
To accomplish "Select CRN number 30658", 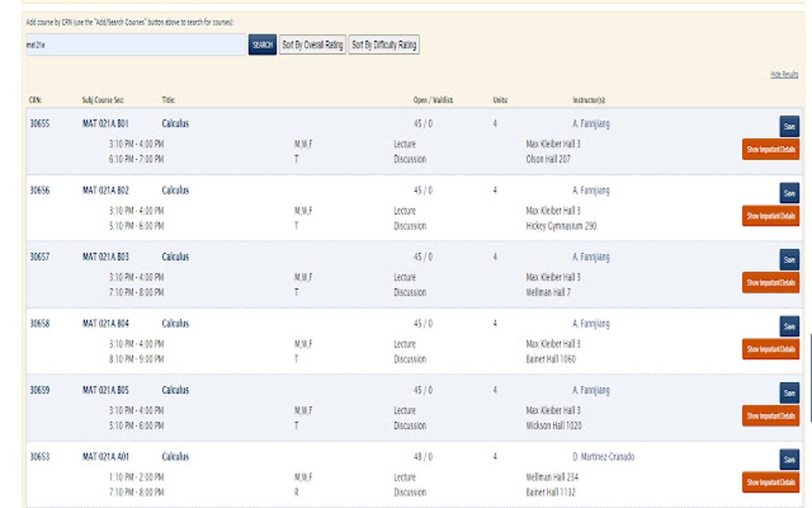I will pyautogui.click(x=40, y=324).
